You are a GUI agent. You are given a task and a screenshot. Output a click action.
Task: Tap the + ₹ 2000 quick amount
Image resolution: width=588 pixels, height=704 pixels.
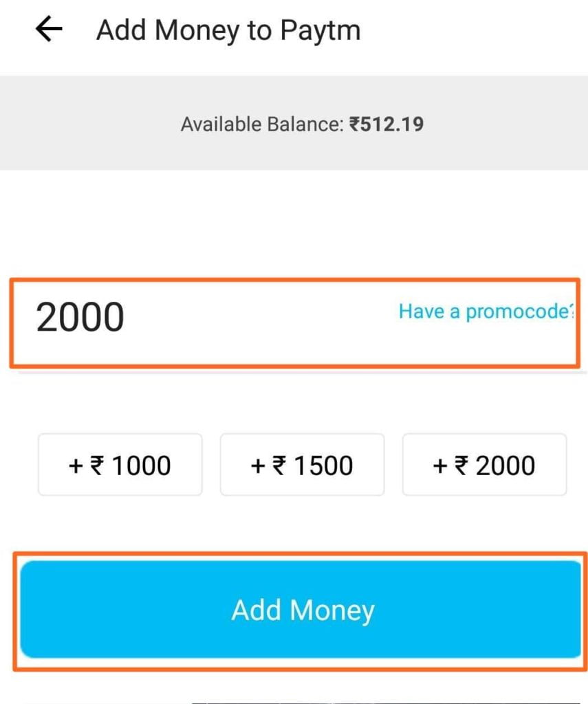[x=484, y=465]
